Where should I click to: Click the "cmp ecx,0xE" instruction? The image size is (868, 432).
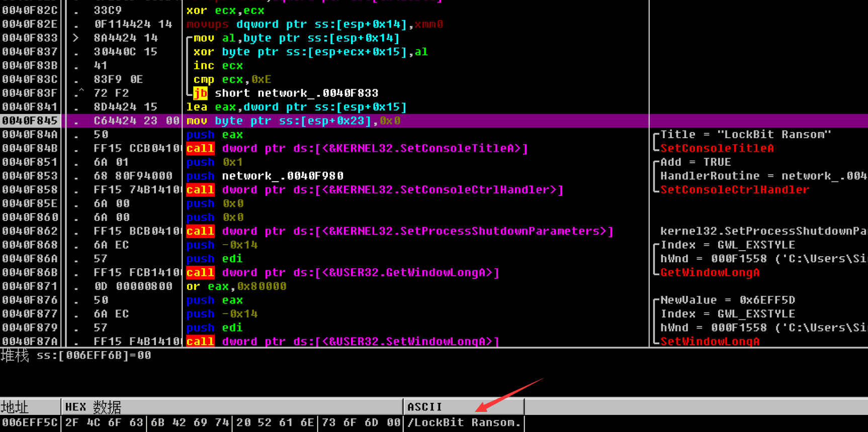(232, 79)
